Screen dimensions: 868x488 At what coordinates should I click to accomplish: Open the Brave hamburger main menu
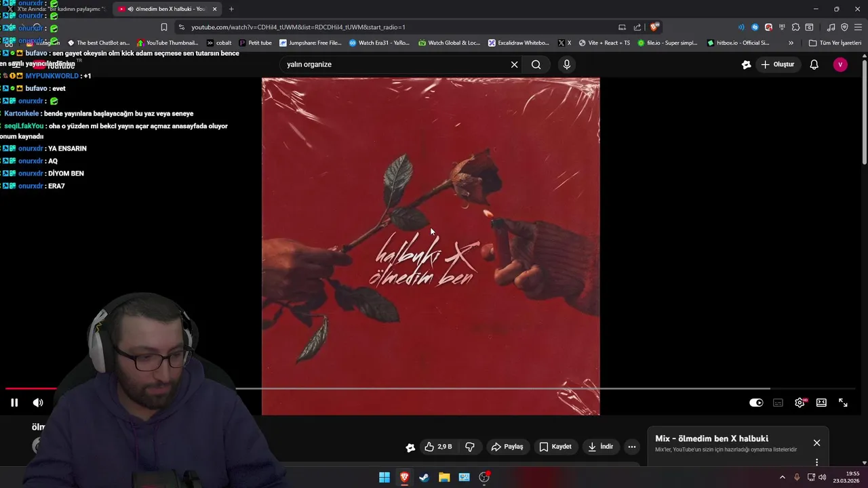tap(858, 27)
